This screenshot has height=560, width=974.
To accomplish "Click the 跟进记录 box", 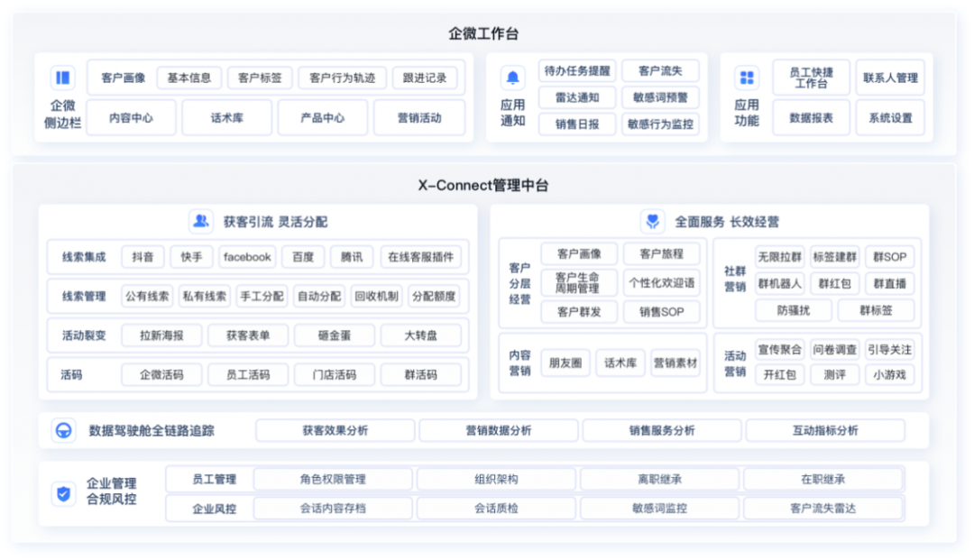I will pos(425,78).
